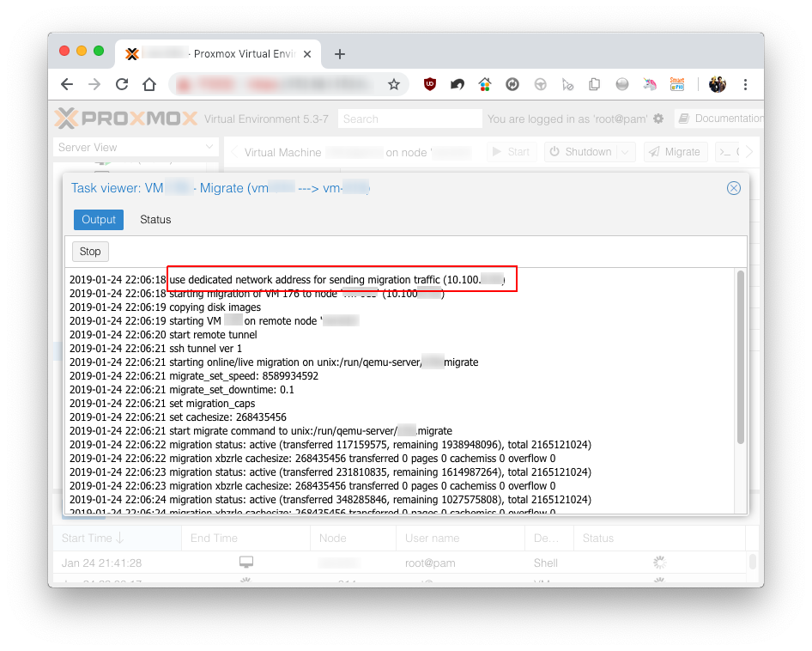This screenshot has height=651, width=812.
Task: Expand the Shutdown dropdown arrow
Action: [626, 152]
